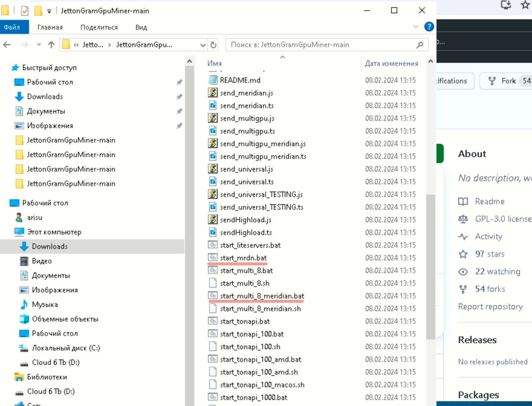Click the navigation pane scroll up arrow
This screenshot has height=406, width=532.
point(190,61)
